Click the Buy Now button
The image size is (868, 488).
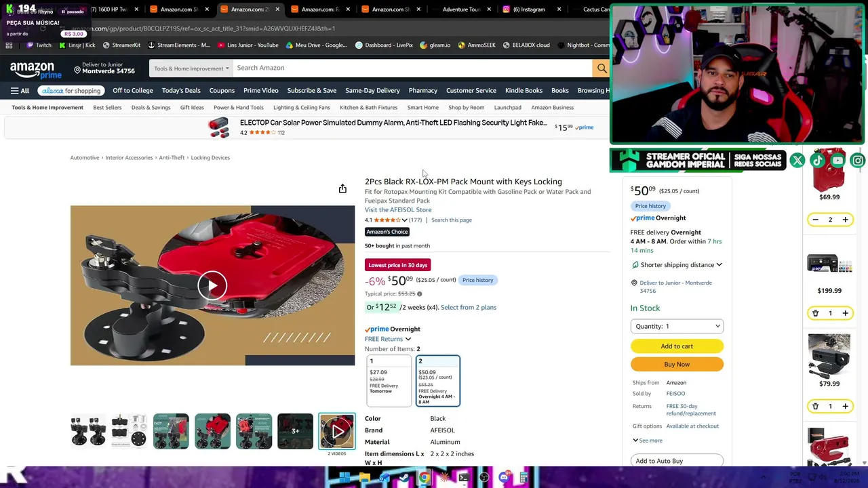pos(677,365)
